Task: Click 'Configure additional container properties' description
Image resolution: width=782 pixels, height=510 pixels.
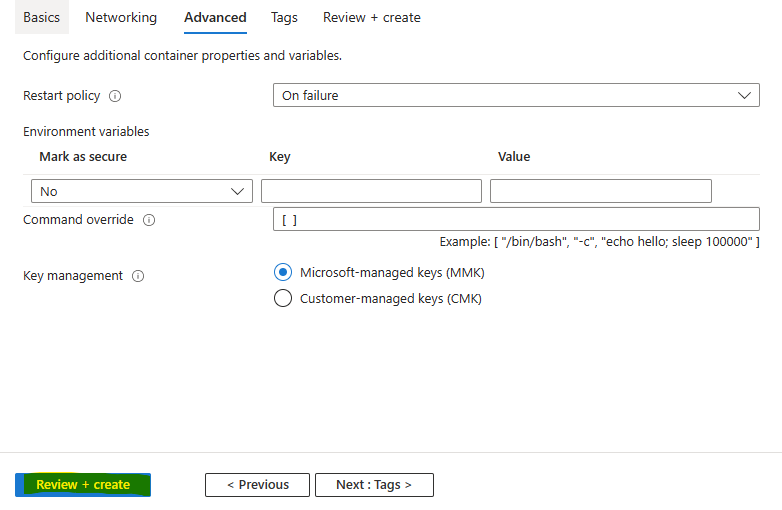Action: coord(183,55)
